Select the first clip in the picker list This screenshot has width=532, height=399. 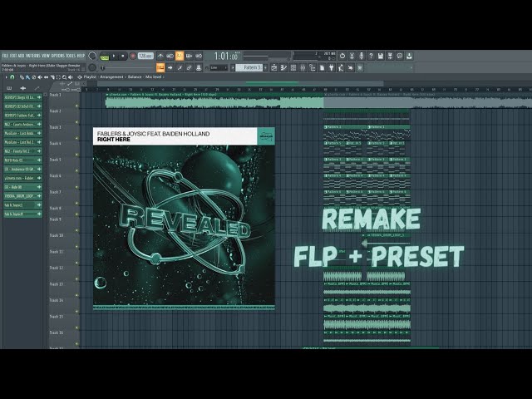(x=22, y=97)
